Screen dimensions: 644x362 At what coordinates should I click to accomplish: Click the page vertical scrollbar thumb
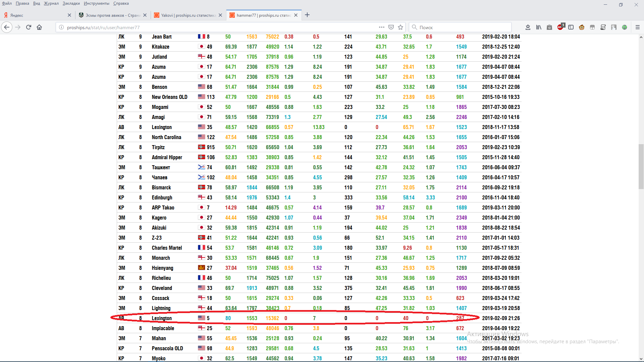641,167
